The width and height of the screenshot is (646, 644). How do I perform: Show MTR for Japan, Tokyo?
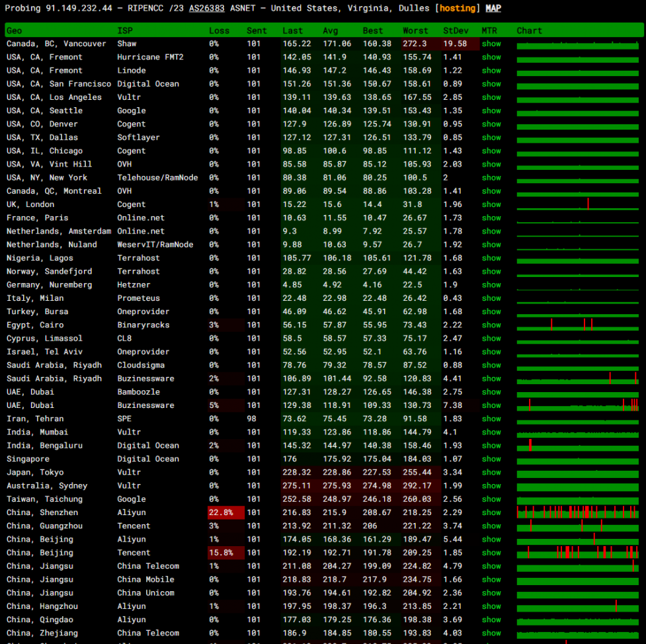[491, 472]
